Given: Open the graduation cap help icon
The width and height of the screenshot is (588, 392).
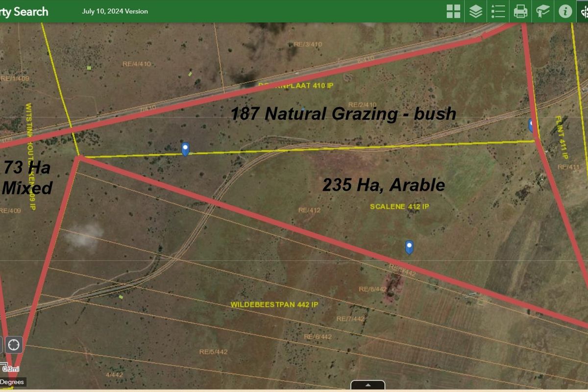Looking at the screenshot, I should pos(542,11).
